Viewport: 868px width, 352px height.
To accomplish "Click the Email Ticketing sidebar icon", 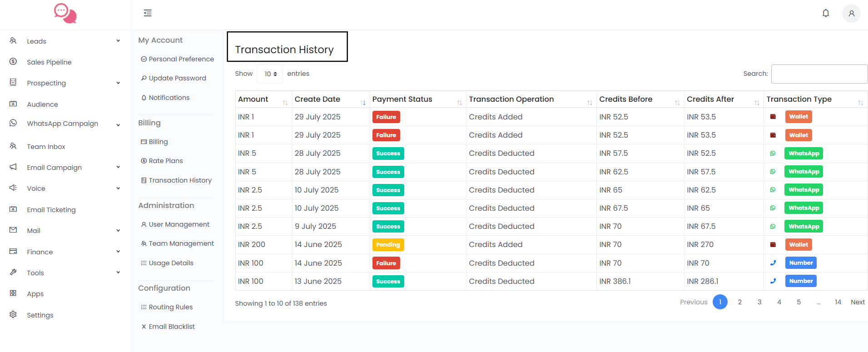I will coord(13,209).
